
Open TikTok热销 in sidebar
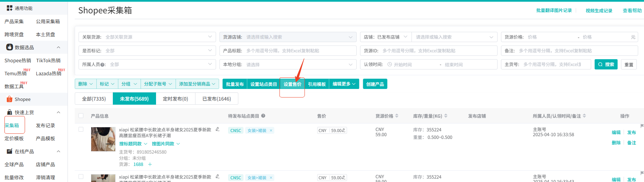pos(48,60)
